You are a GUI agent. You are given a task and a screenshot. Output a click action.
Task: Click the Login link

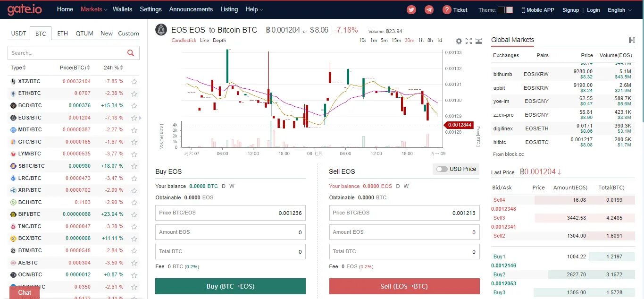(x=594, y=10)
